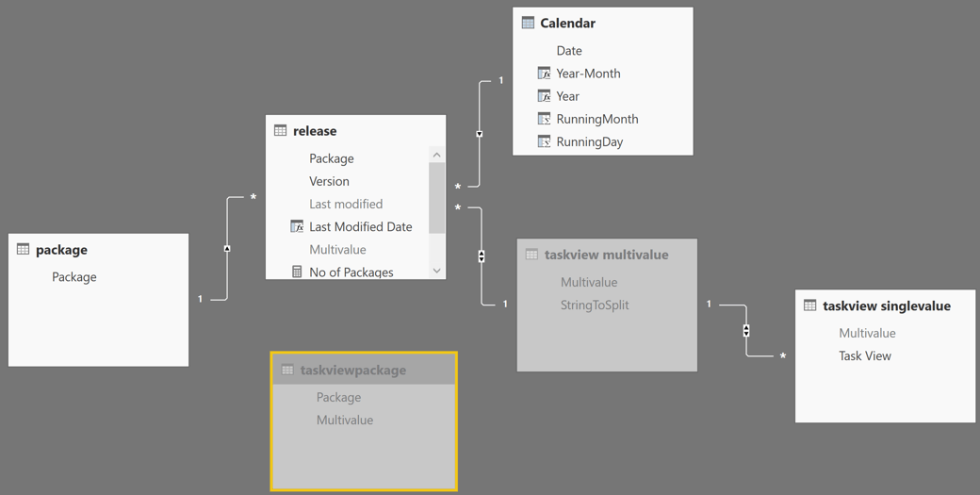Screen dimensions: 980x495
Task: Click the taskview singlevalue table icon
Action: [x=809, y=305]
